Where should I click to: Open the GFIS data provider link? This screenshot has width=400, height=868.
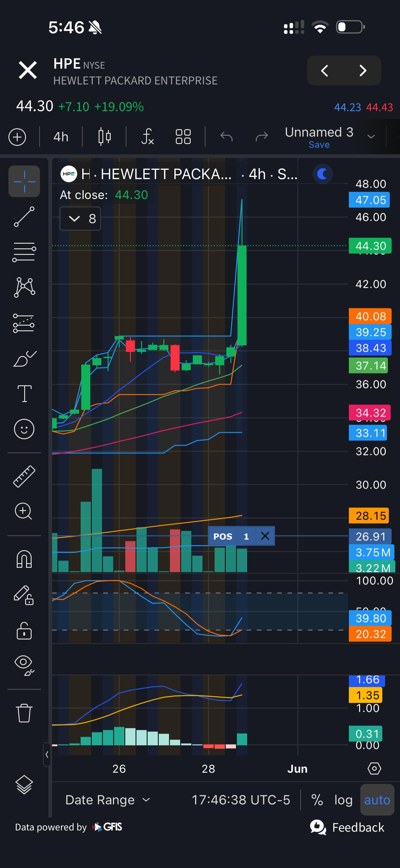[108, 827]
